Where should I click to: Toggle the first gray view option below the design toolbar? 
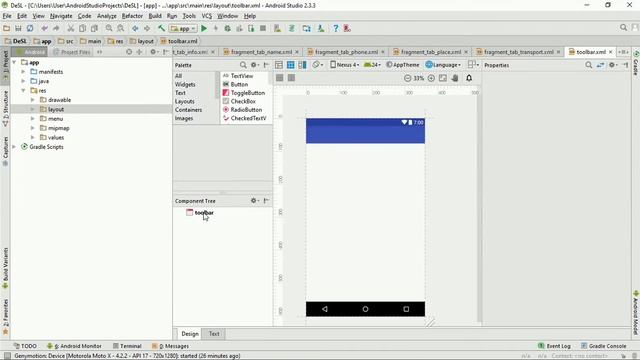click(x=280, y=78)
